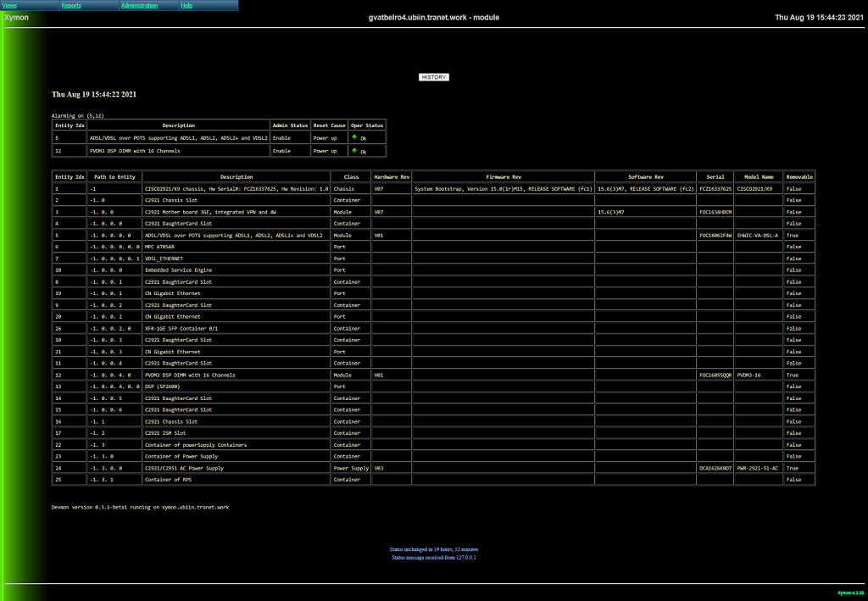Screen dimensions: 868x601
Task: Open the Help menu
Action: [x=186, y=5]
